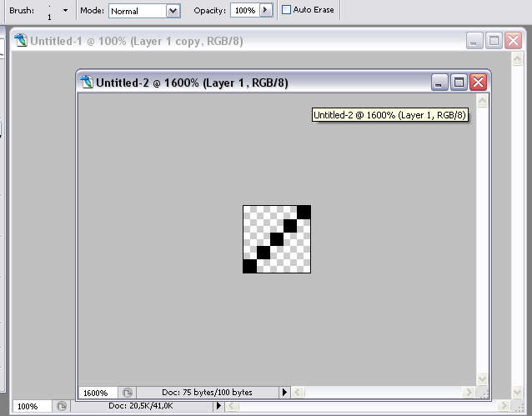Screen dimensions: 532x416
Task: Maximize the Untitled-1 window
Action: [x=494, y=41]
